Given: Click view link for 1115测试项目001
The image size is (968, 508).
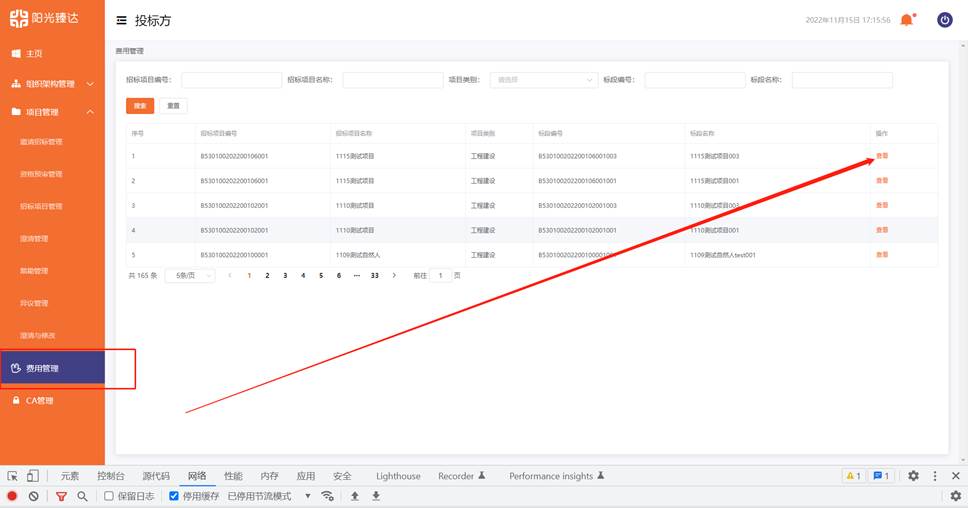Looking at the screenshot, I should point(882,180).
